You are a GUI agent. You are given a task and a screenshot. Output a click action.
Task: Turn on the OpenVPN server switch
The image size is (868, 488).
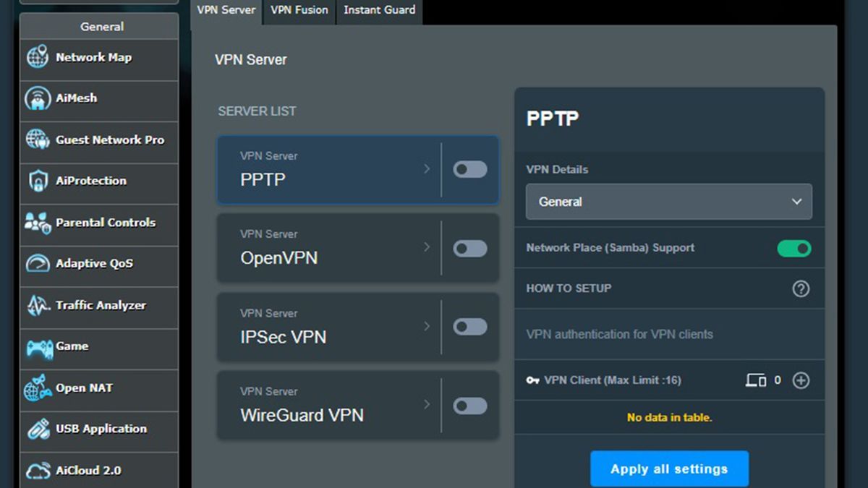(x=470, y=249)
